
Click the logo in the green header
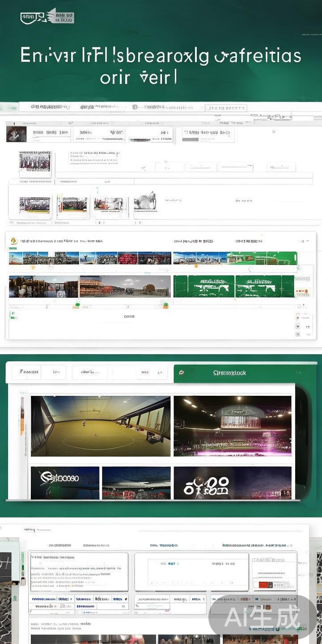click(47, 17)
